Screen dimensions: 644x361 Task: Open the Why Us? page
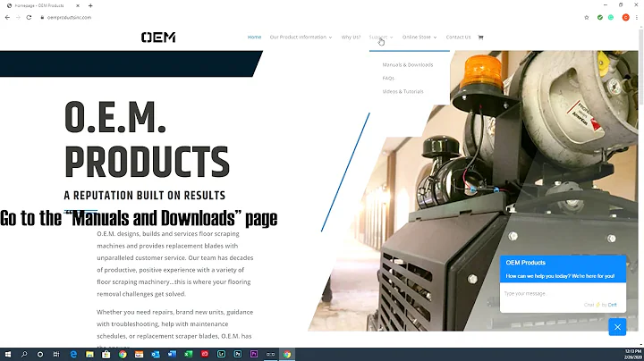351,37
